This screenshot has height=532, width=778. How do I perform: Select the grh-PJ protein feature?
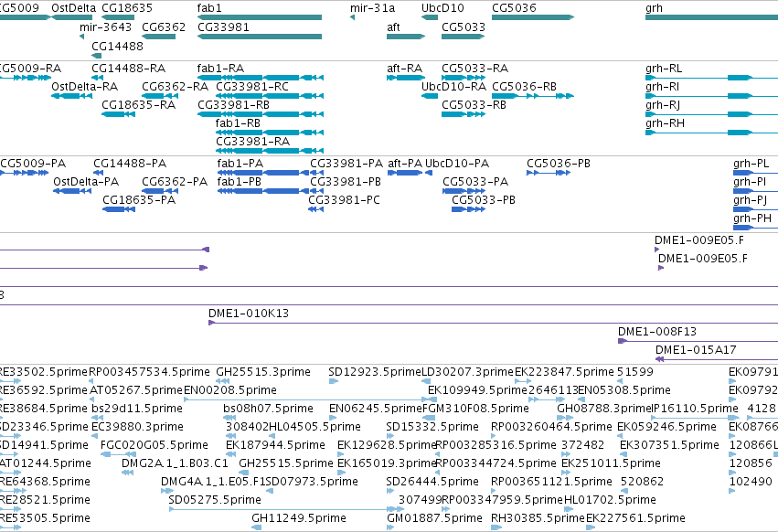[x=755, y=209]
